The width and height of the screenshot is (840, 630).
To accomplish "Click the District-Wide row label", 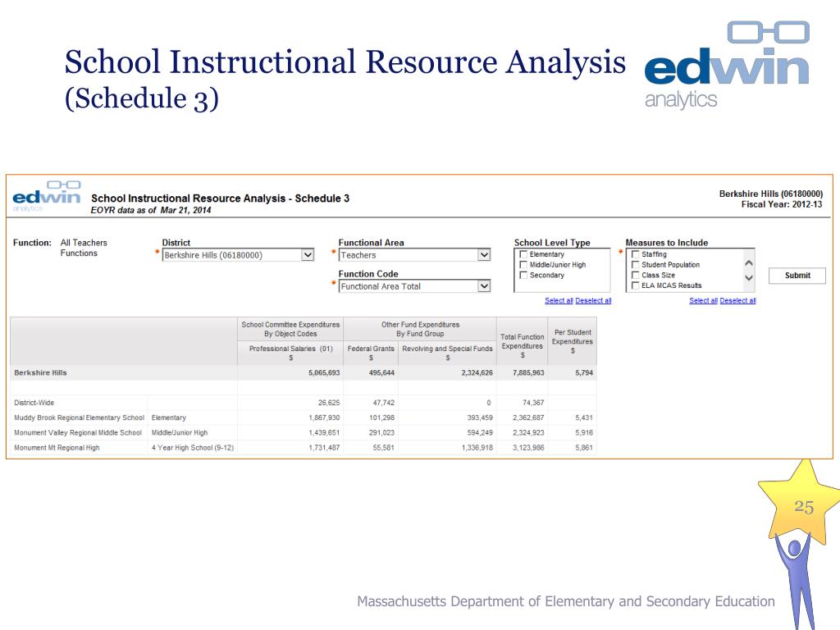I will tap(34, 403).
